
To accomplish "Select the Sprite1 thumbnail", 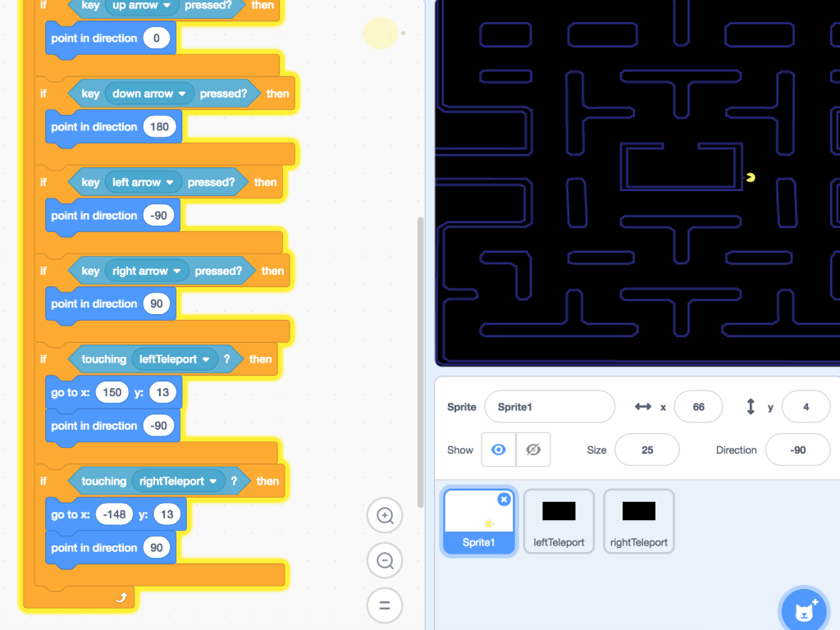I will [x=479, y=522].
